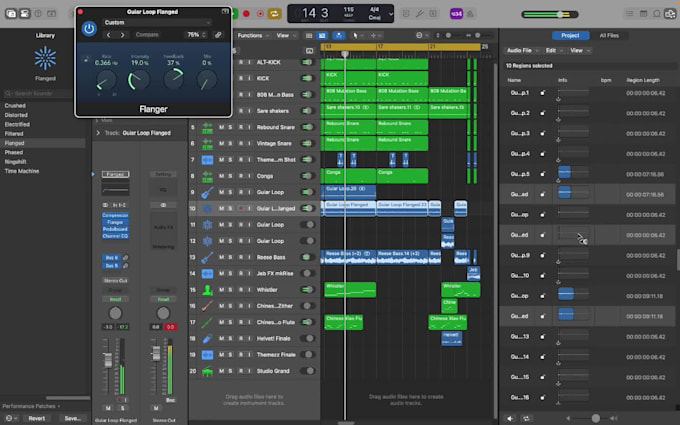Click the Jeb FX mkRise track icon

pyautogui.click(x=207, y=274)
